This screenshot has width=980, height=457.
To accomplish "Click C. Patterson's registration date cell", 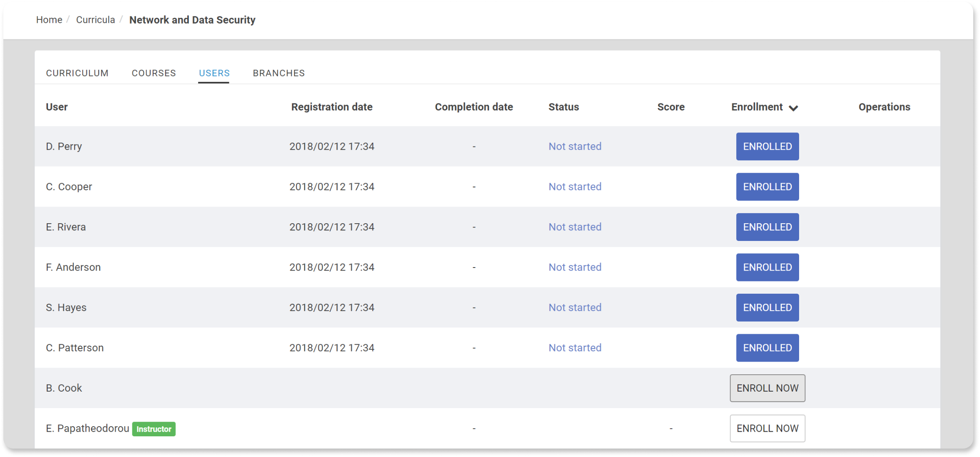I will pos(332,348).
